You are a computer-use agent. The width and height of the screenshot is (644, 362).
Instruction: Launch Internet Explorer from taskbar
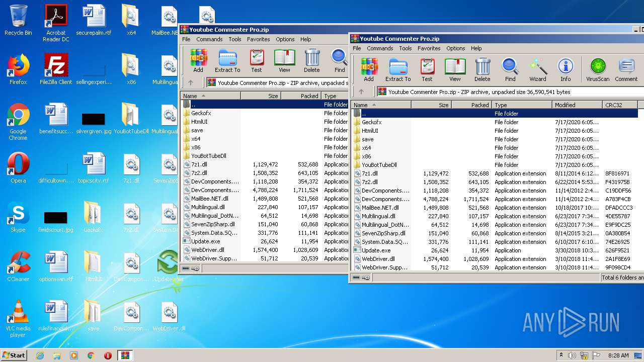click(x=40, y=355)
